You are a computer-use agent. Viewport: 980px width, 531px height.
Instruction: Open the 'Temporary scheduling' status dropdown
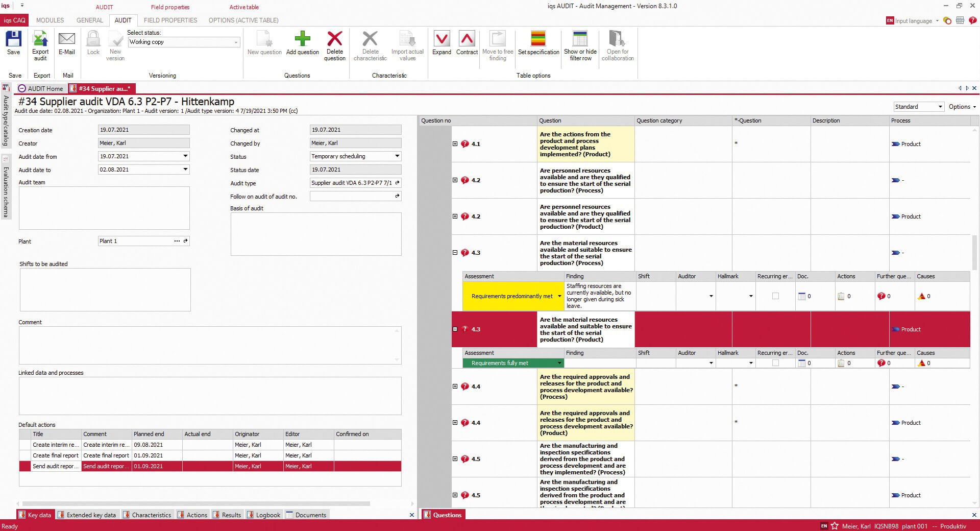pos(397,156)
